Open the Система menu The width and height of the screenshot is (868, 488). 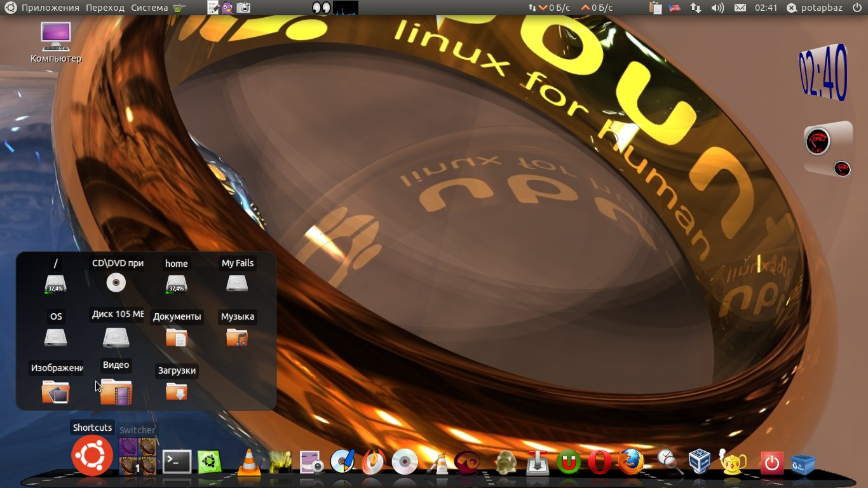(x=149, y=8)
